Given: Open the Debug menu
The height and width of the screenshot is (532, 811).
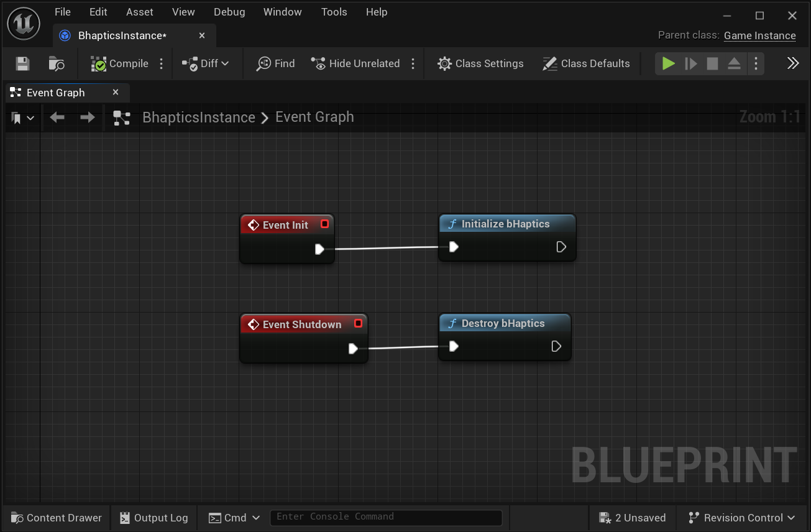Looking at the screenshot, I should [229, 12].
